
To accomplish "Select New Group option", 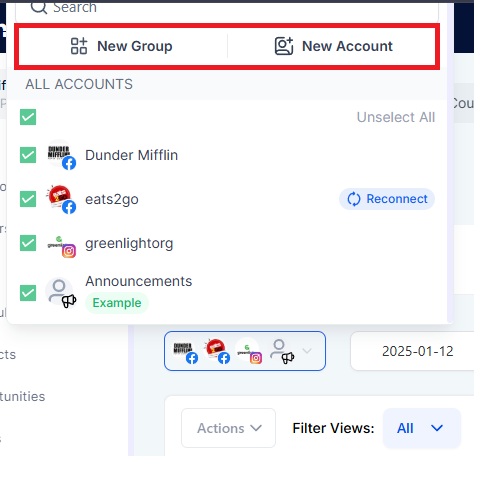I will (122, 46).
